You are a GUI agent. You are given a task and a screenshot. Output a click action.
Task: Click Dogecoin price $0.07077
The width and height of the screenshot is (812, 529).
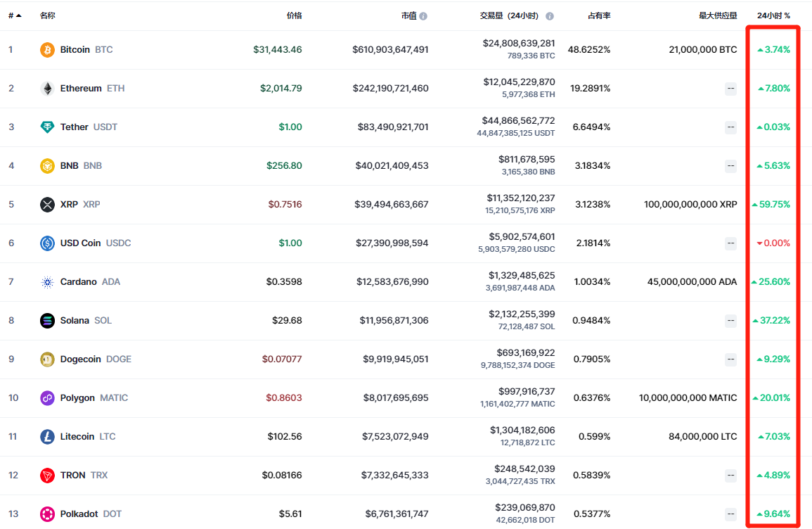tap(282, 359)
